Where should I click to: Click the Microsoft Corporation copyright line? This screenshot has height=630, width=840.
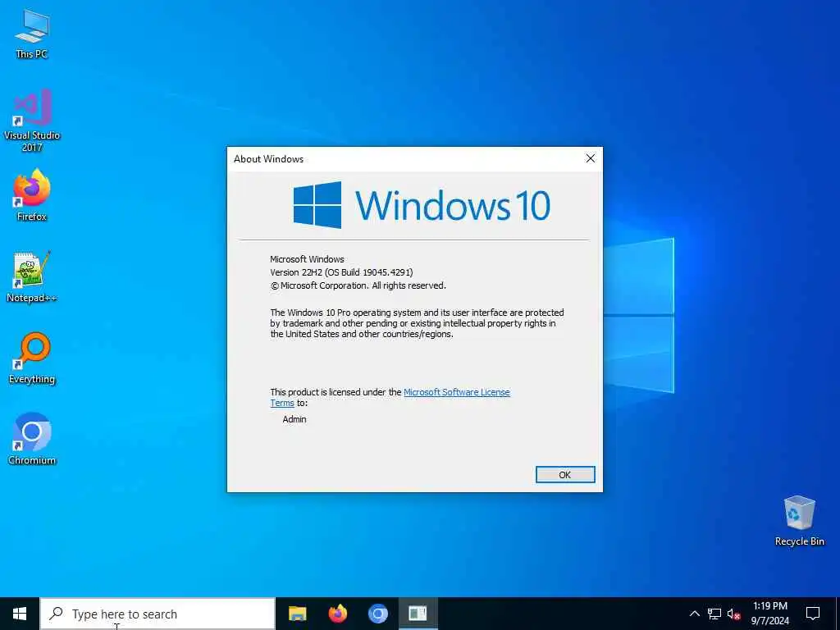pyautogui.click(x=358, y=285)
